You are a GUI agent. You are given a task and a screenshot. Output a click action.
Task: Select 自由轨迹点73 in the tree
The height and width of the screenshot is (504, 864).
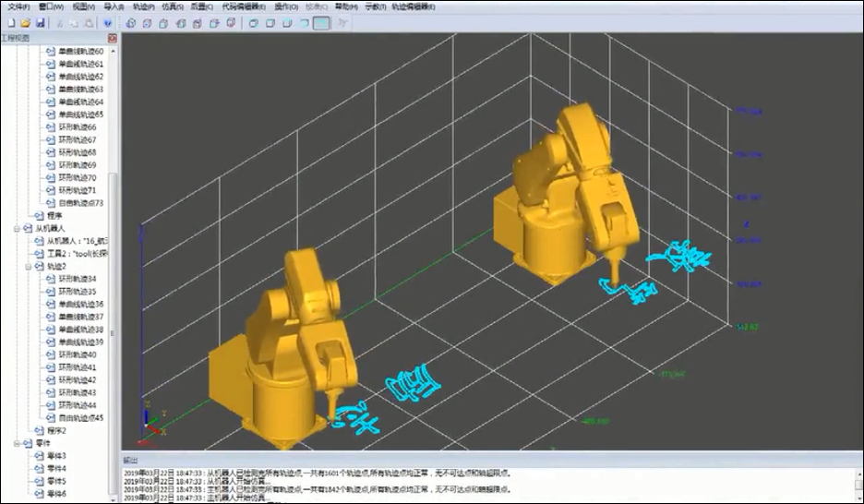pos(80,203)
